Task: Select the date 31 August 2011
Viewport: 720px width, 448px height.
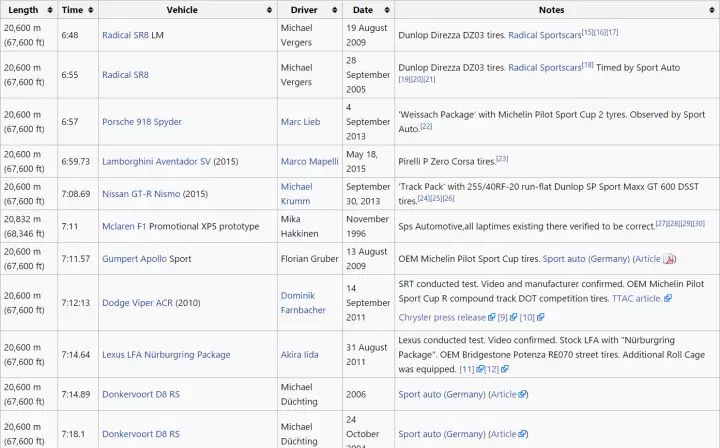Action: click(x=367, y=355)
